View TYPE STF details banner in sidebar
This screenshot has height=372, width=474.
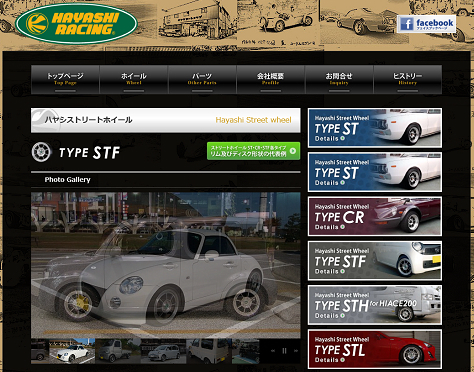click(375, 261)
